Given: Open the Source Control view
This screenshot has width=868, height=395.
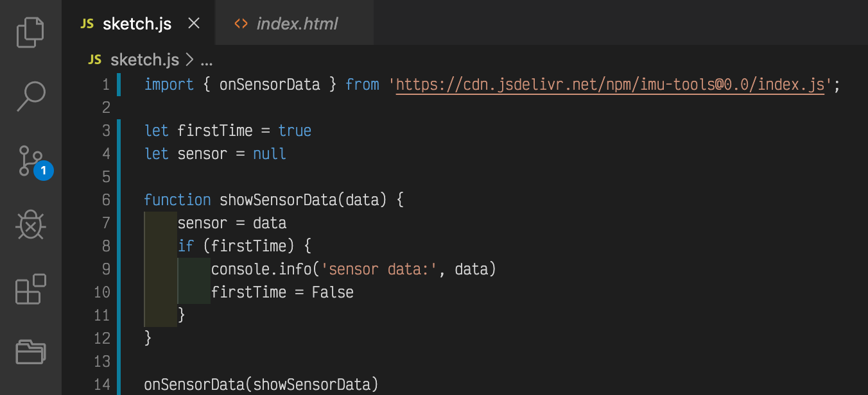Looking at the screenshot, I should (30, 160).
